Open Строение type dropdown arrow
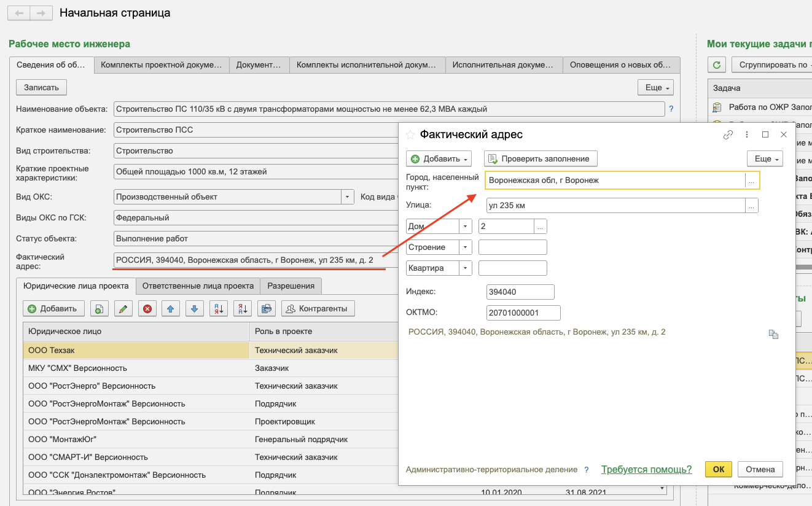The width and height of the screenshot is (812, 506). tap(466, 247)
